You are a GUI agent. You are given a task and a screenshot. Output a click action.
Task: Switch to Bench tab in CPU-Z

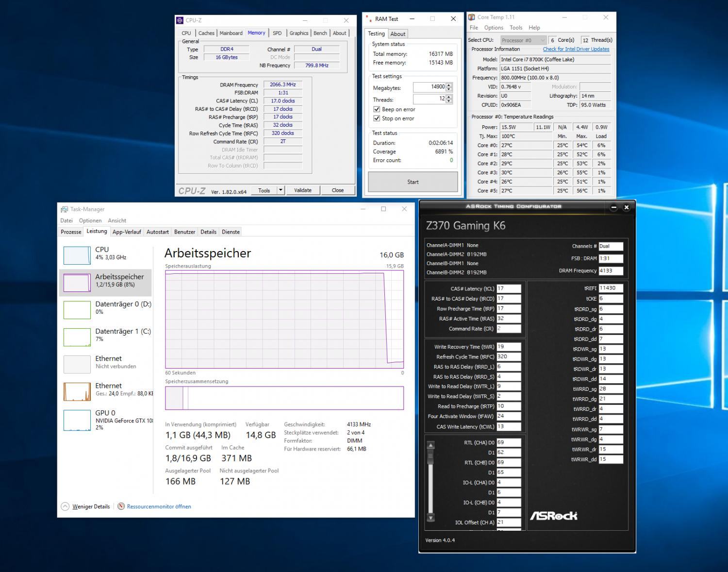click(320, 33)
